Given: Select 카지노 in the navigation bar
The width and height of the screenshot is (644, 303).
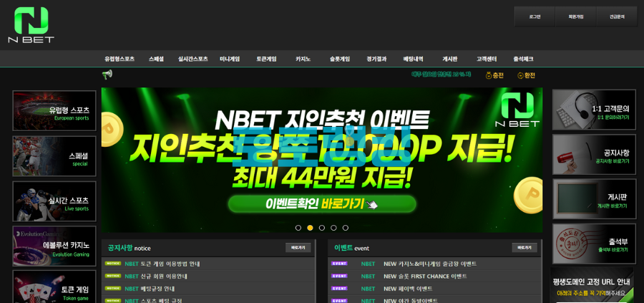Looking at the screenshot, I should 303,59.
